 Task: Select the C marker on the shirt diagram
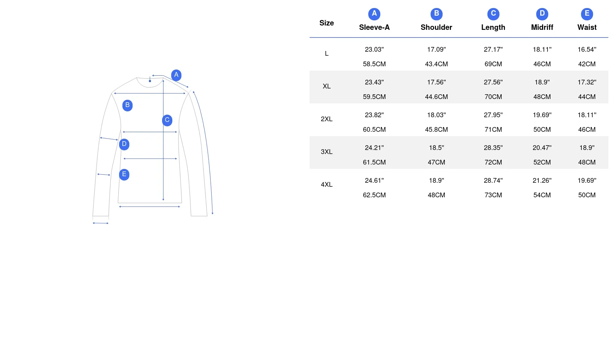coord(167,120)
